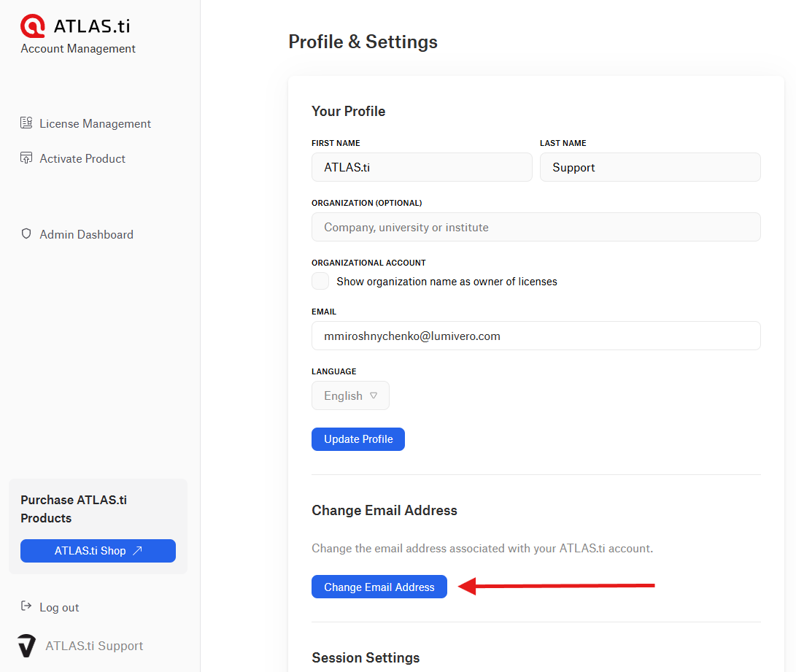
Task: Click the Profile & Settings heading
Action: (363, 42)
